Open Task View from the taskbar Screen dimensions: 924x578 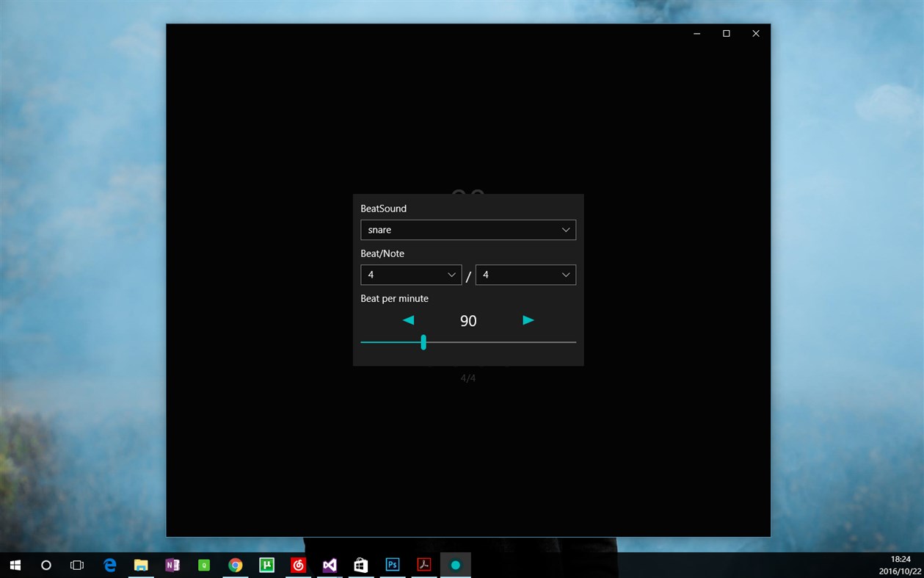(77, 565)
